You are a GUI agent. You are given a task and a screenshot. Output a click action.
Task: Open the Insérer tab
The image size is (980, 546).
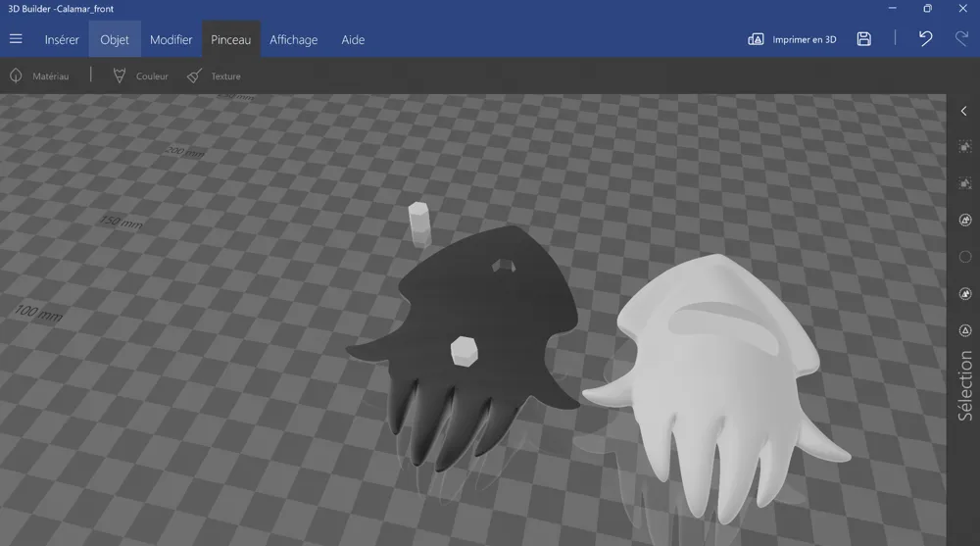(62, 39)
